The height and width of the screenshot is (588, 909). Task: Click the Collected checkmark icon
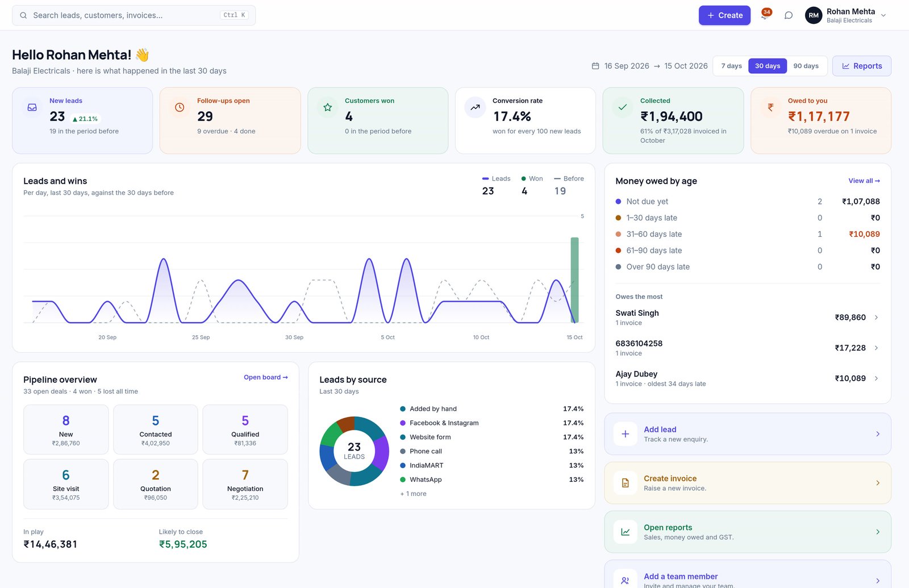(623, 107)
